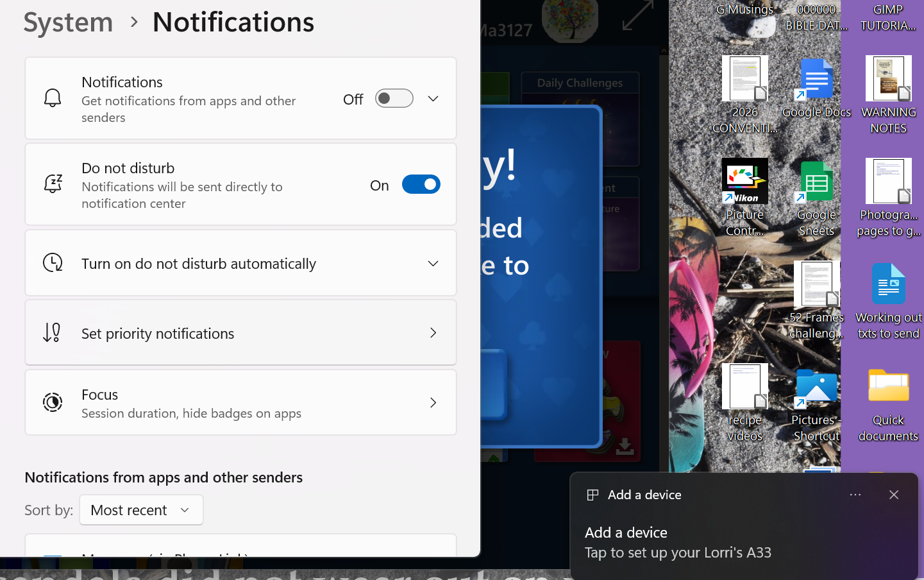Open the Nikon Picture Control desktop icon
This screenshot has height=580, width=924.
click(744, 180)
